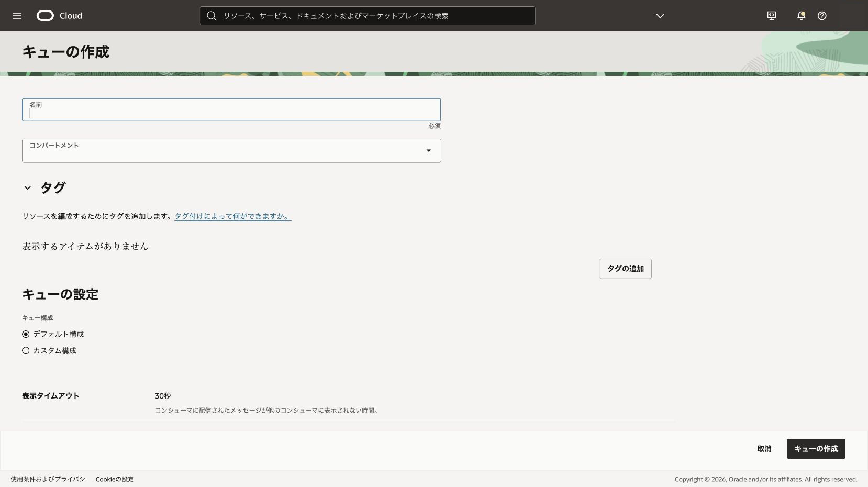Open the Cloud Shell developer tools icon
Screen dimensions: 868x487
click(x=772, y=16)
